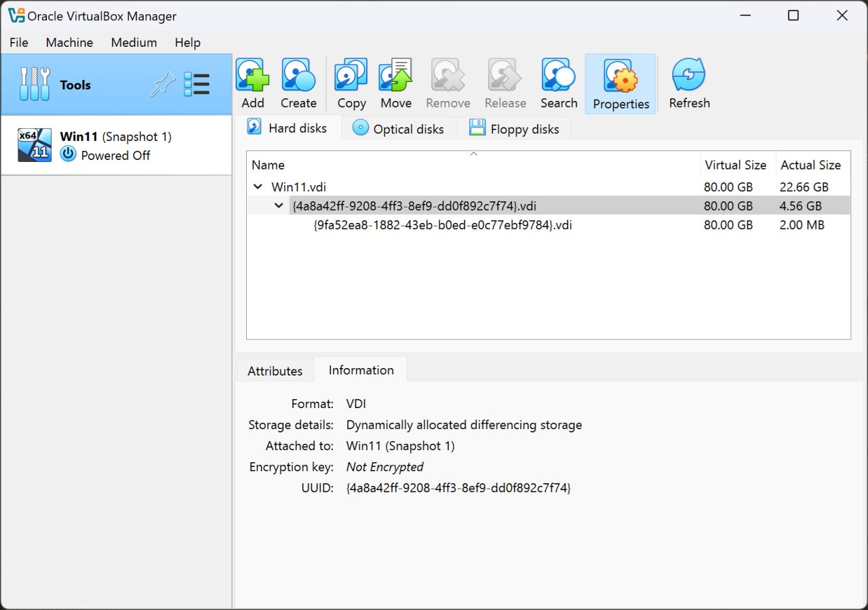Open the Medium menu
This screenshot has width=868, height=610.
click(134, 42)
